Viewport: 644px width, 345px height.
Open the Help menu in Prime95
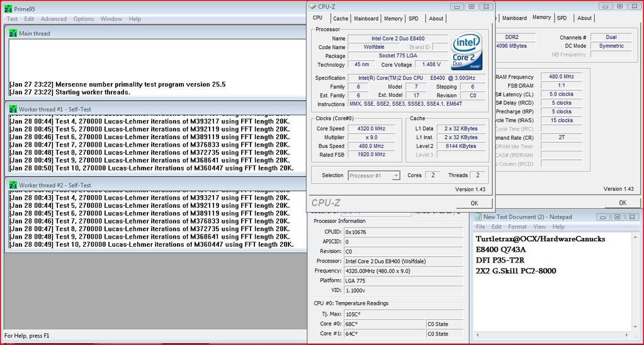pos(135,19)
